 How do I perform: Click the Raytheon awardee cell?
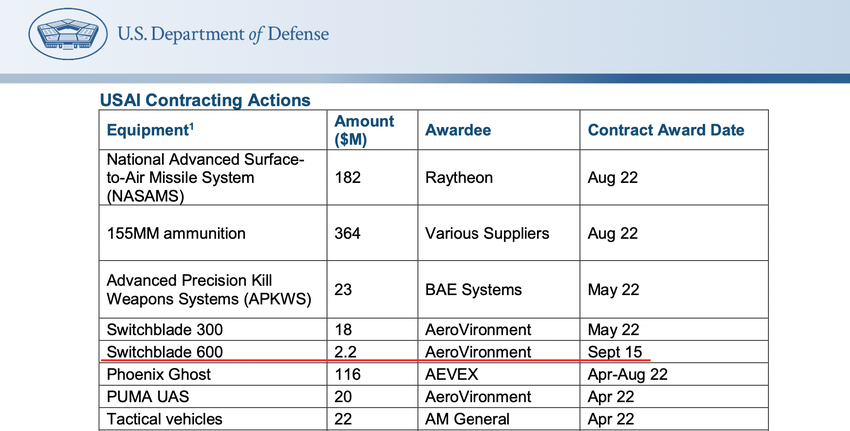pos(459,178)
